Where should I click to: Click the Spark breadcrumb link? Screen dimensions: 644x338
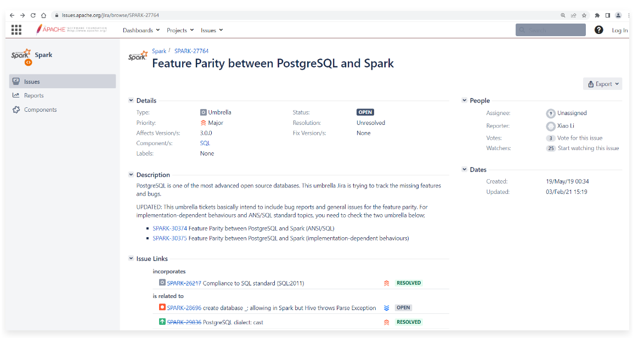[159, 51]
